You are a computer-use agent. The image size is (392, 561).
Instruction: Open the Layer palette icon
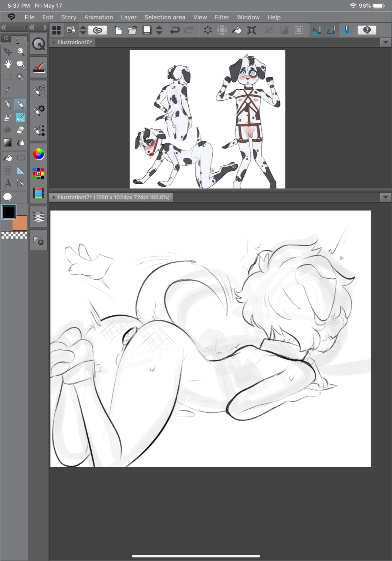click(38, 217)
